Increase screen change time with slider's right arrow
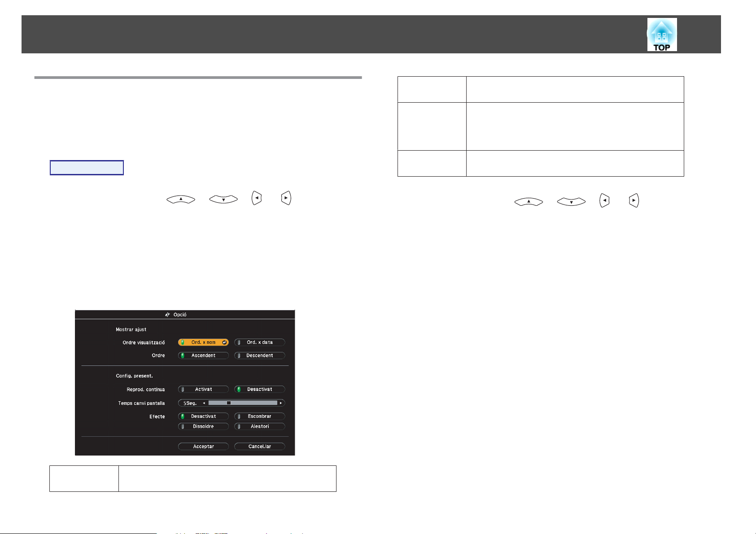Image resolution: width=756 pixels, height=534 pixels. pos(281,403)
